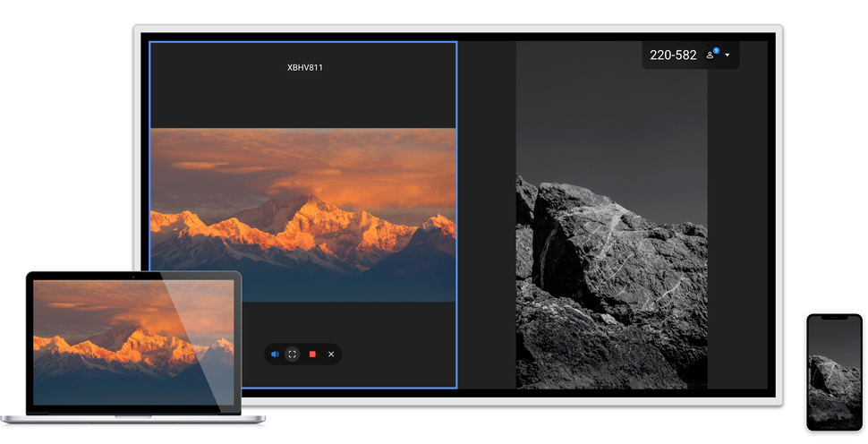Dismiss the stream control bar with X

(331, 354)
